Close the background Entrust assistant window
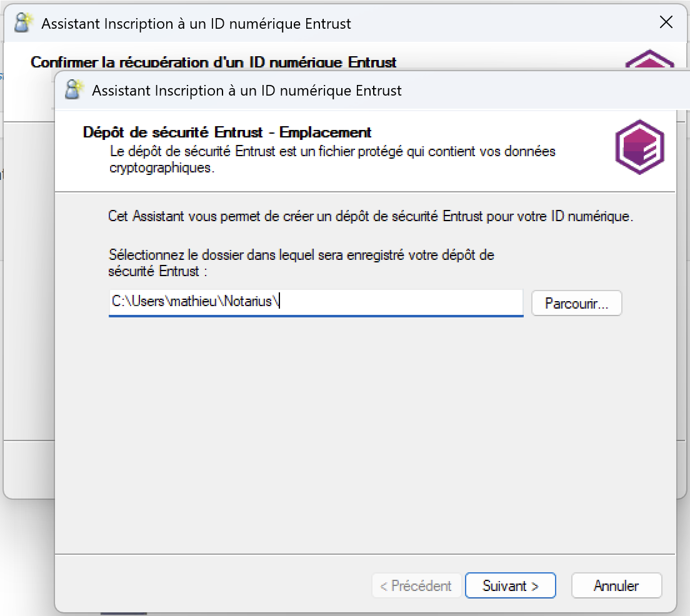Viewport: 690px width, 616px height. pos(666,23)
